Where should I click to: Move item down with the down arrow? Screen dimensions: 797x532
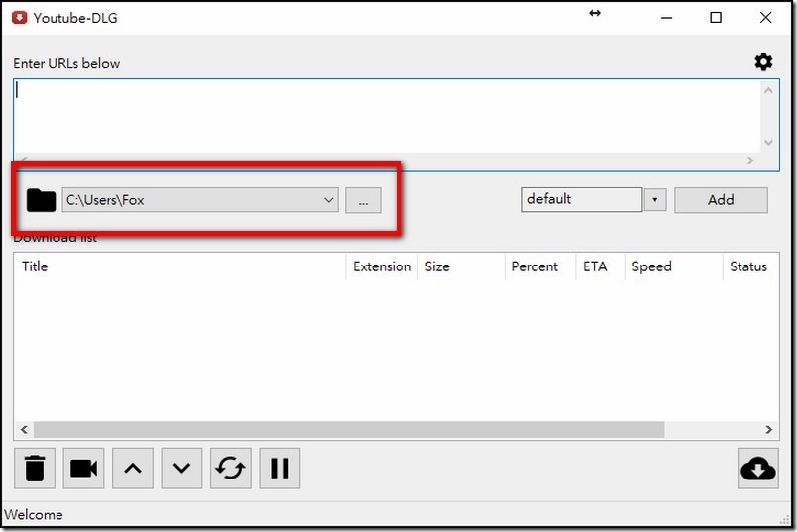tap(181, 468)
